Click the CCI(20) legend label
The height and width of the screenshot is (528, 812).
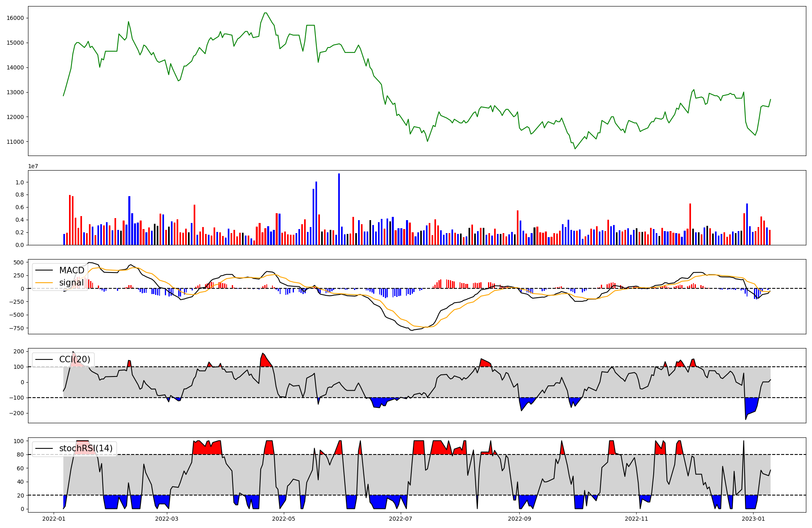(x=75, y=359)
